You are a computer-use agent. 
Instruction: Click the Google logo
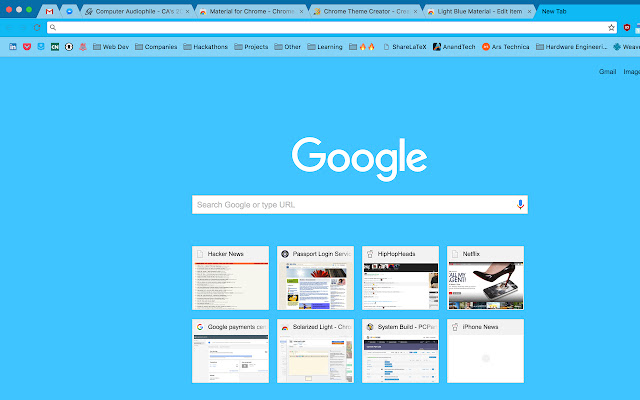[x=359, y=159]
